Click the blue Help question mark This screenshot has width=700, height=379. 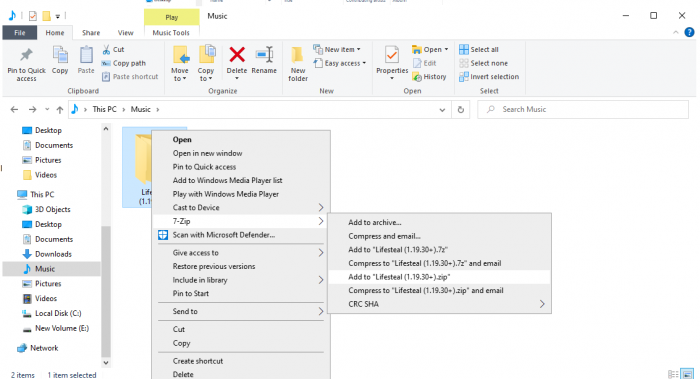click(x=689, y=32)
